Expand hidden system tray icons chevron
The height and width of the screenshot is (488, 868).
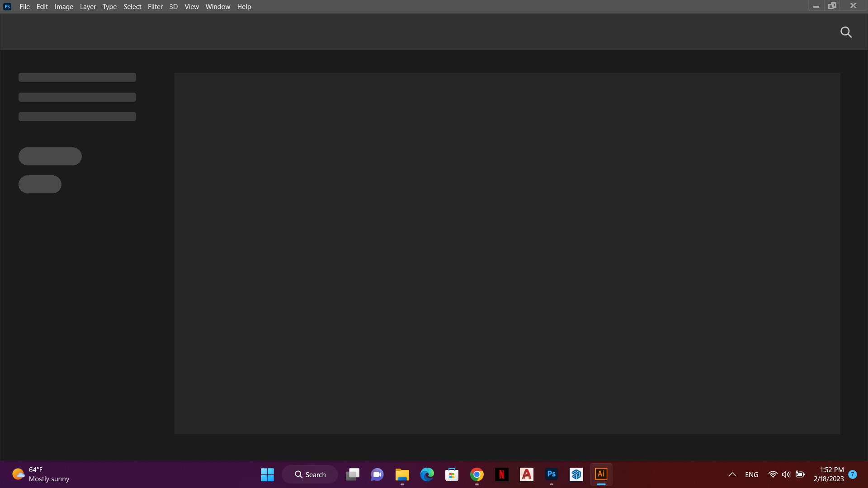(732, 474)
